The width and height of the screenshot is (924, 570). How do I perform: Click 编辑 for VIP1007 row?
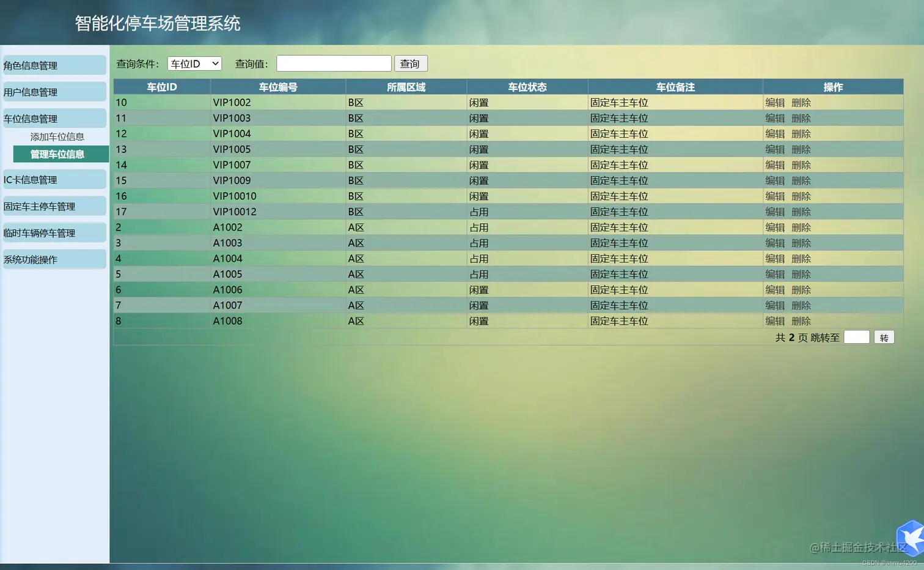coord(775,165)
